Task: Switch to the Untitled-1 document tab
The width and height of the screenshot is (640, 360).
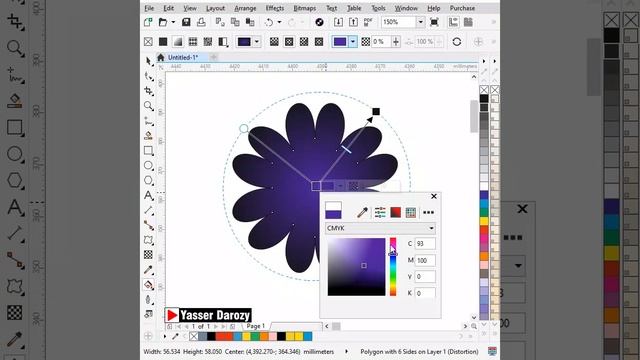Action: [x=182, y=58]
